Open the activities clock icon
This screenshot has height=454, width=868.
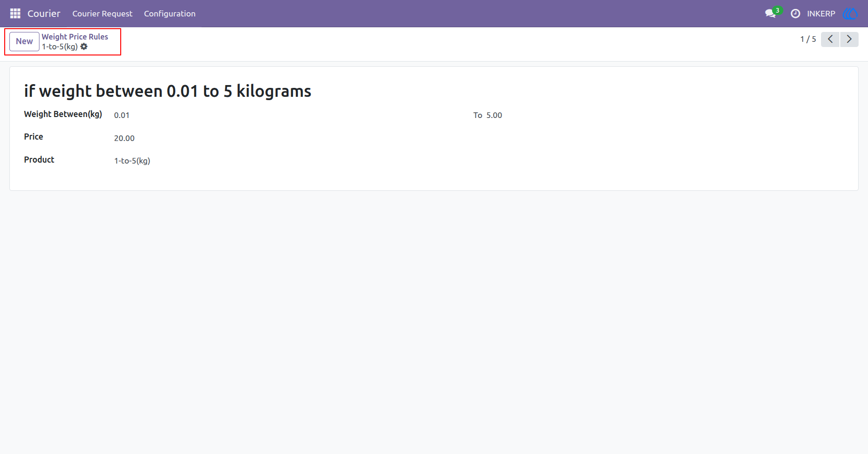tap(795, 14)
